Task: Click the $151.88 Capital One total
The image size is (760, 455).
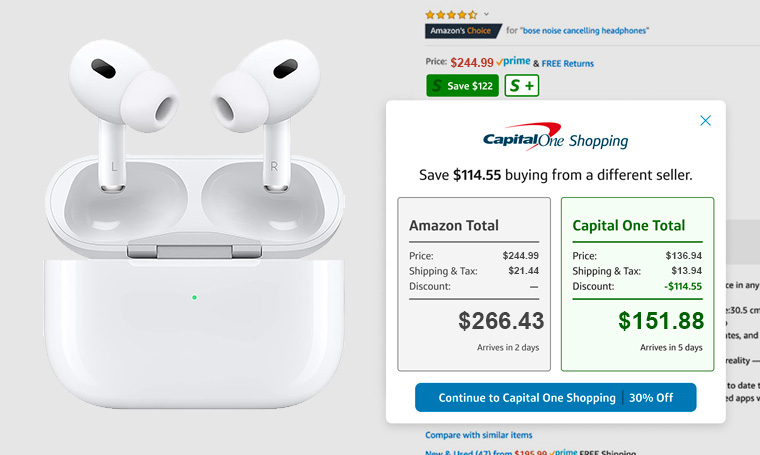Action: tap(660, 321)
